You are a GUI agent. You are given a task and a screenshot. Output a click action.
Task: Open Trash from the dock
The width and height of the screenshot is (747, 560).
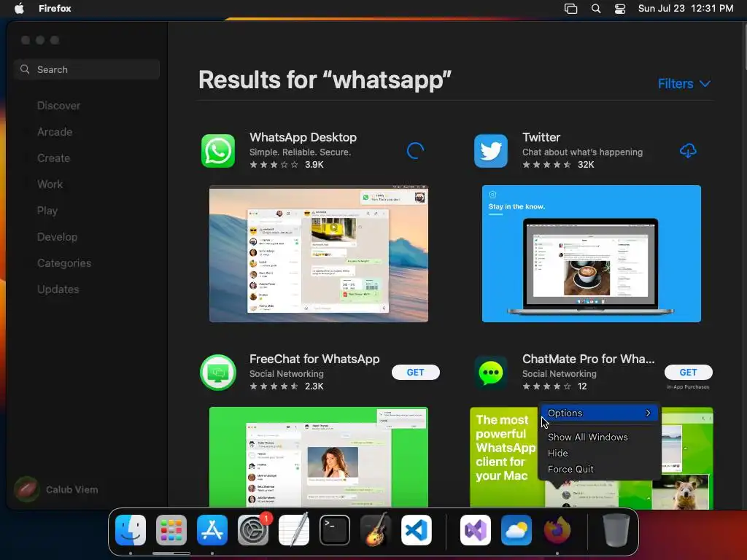(x=616, y=530)
